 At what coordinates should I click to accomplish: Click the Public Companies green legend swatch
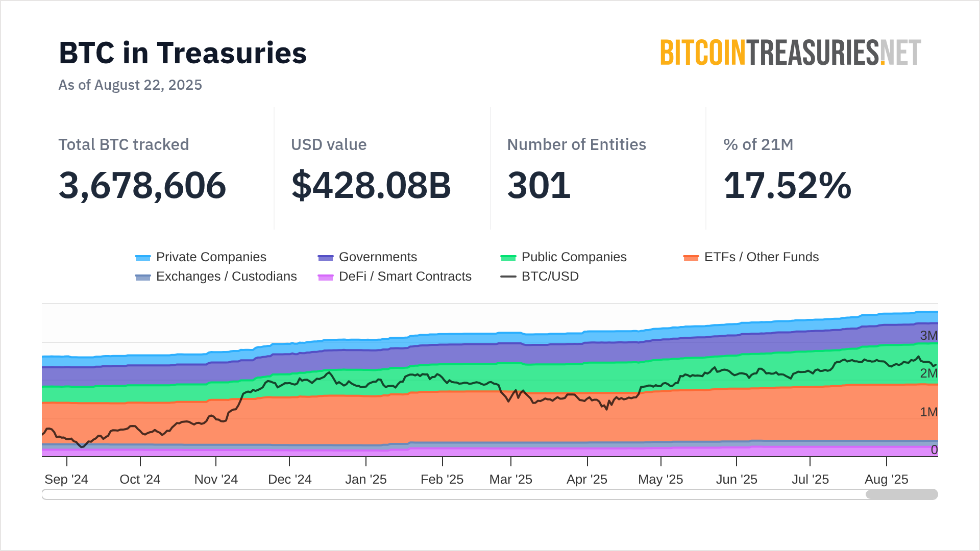pyautogui.click(x=508, y=258)
